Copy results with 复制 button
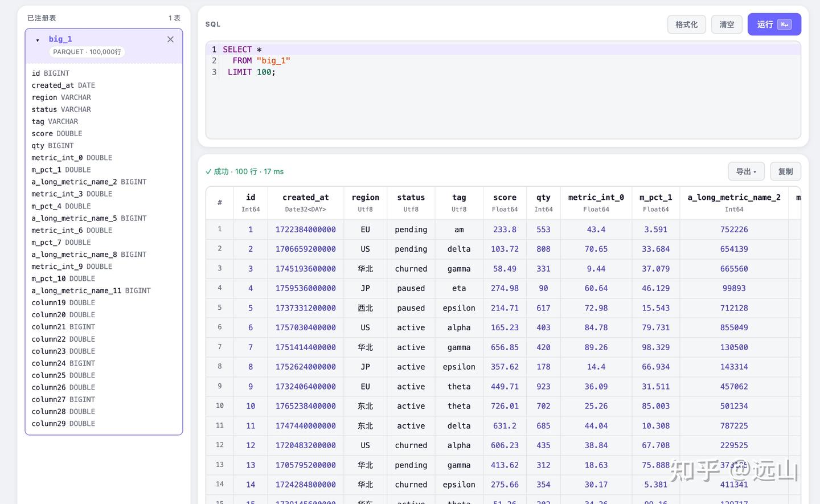The height and width of the screenshot is (504, 820). [x=785, y=171]
